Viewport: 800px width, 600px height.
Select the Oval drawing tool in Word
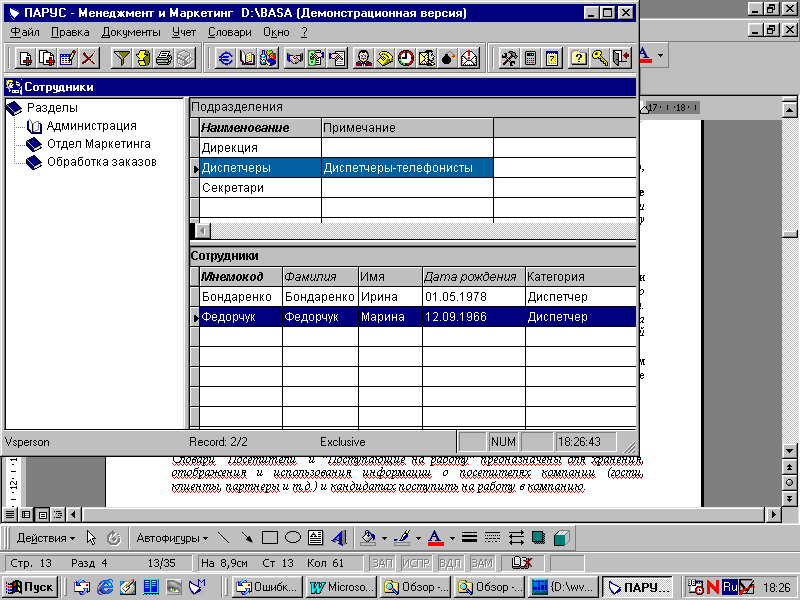(x=293, y=538)
